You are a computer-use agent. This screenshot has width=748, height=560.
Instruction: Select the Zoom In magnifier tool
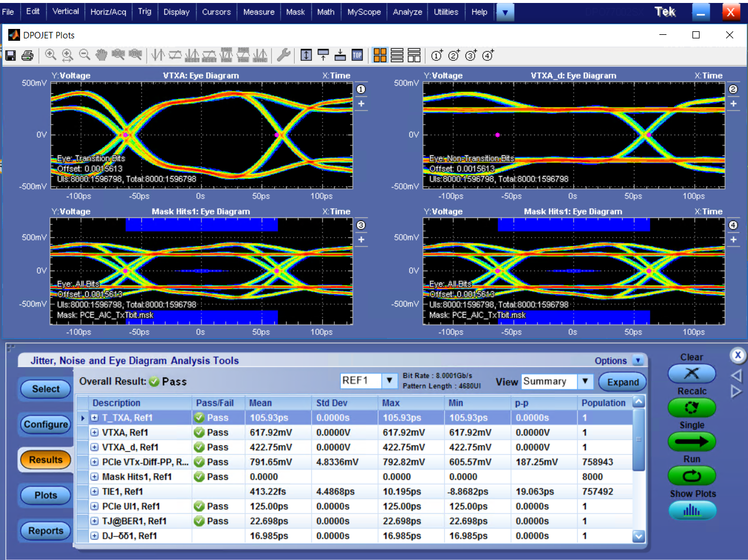[x=51, y=55]
